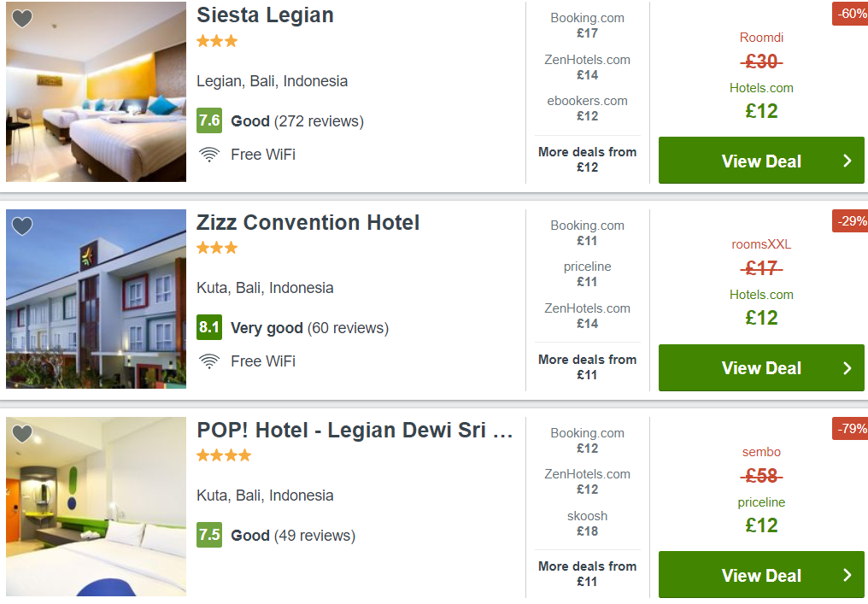Expand more deals from £12 for Siesta Legian
The height and width of the screenshot is (604, 868).
(x=587, y=160)
